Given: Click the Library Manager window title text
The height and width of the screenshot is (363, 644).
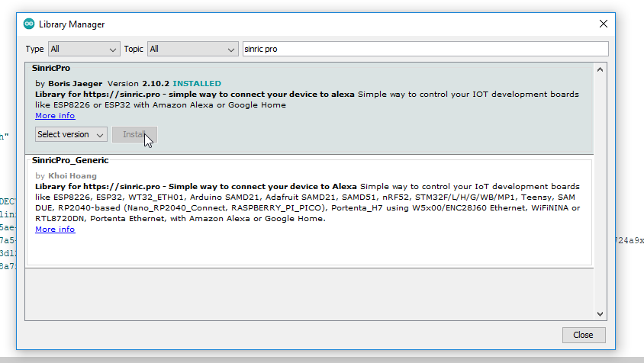Looking at the screenshot, I should tap(72, 24).
